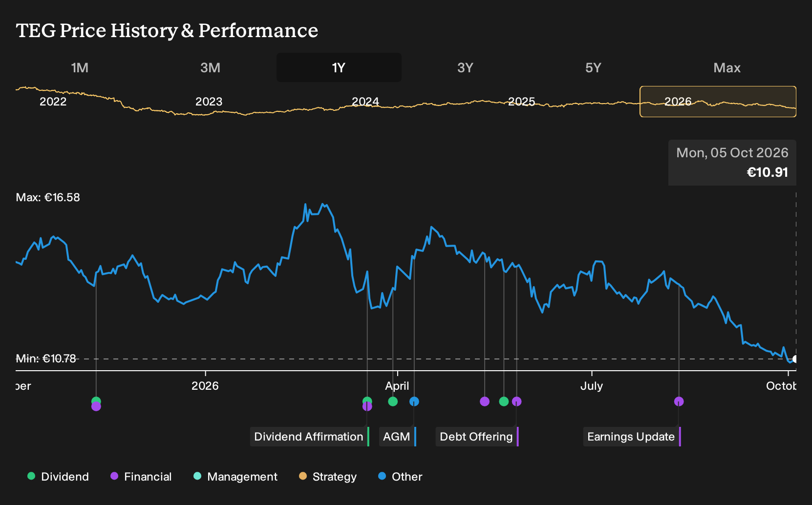Jump to 2024 in the overview chart
Screen dimensions: 812x505
pos(365,102)
